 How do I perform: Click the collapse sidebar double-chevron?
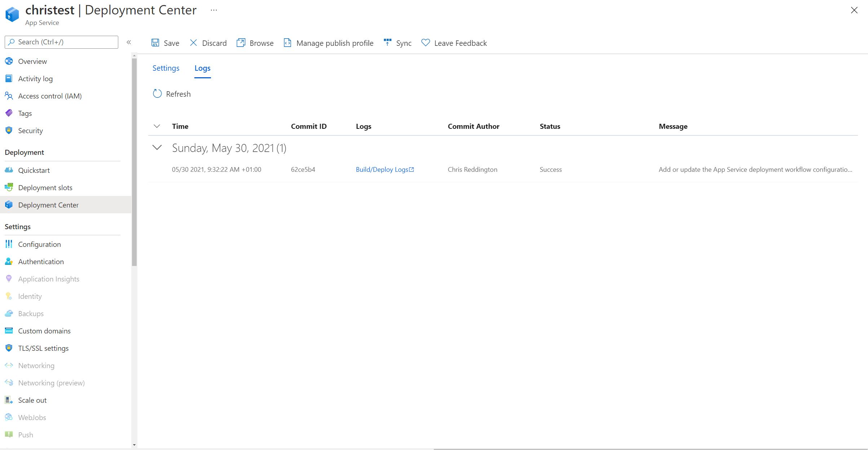coord(129,42)
